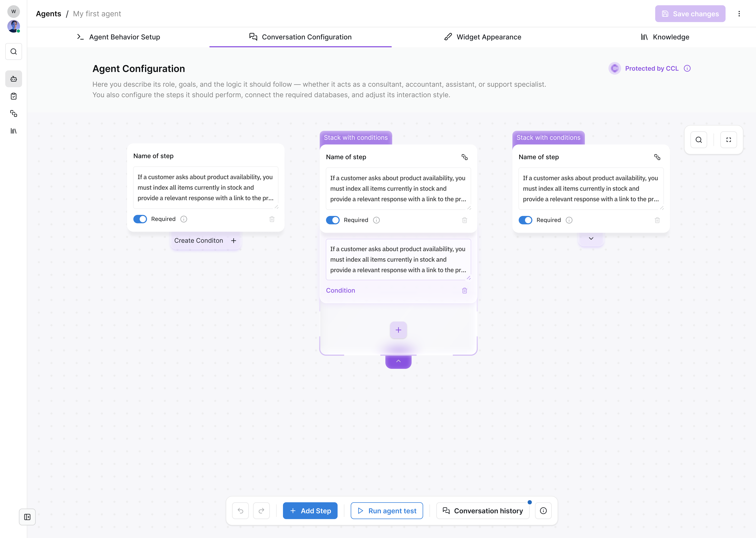Click Required info icon on right card
Screen dimensions: 756x538
(x=569, y=220)
